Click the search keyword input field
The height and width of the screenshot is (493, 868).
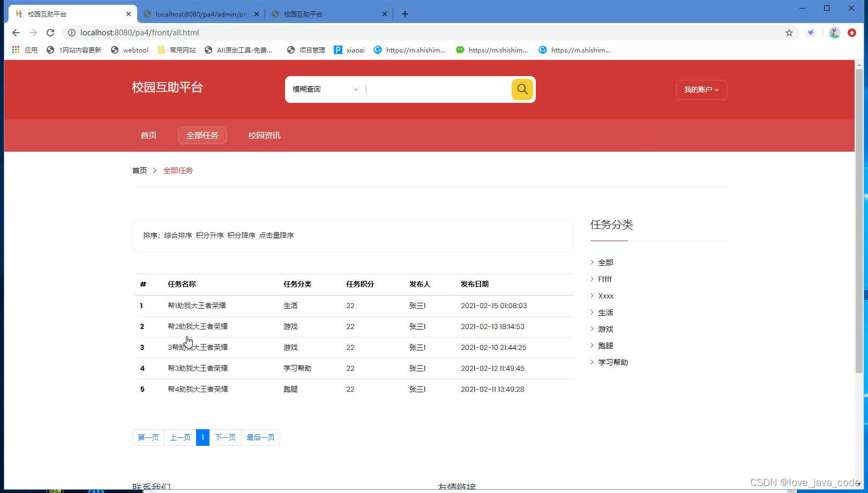tap(437, 89)
